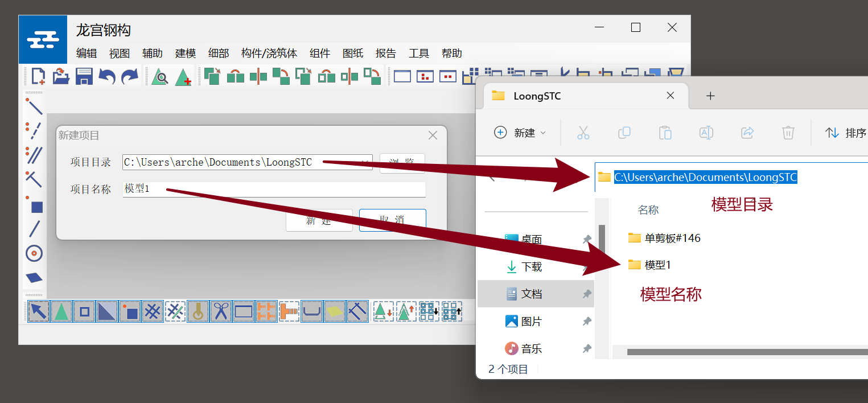Open the 工具 menu
Viewport: 868px width, 403px height.
coord(419,54)
